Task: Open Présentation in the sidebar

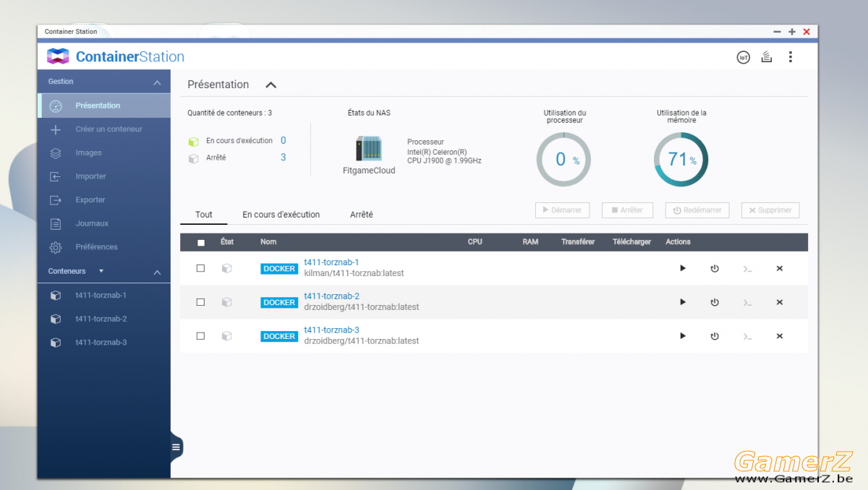Action: click(104, 106)
